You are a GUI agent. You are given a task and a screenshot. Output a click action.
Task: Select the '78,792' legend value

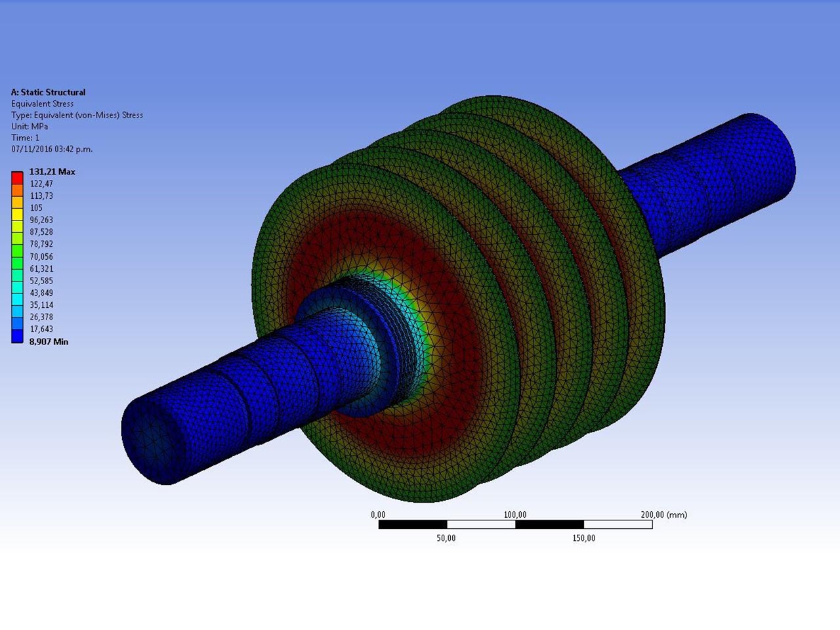click(41, 244)
